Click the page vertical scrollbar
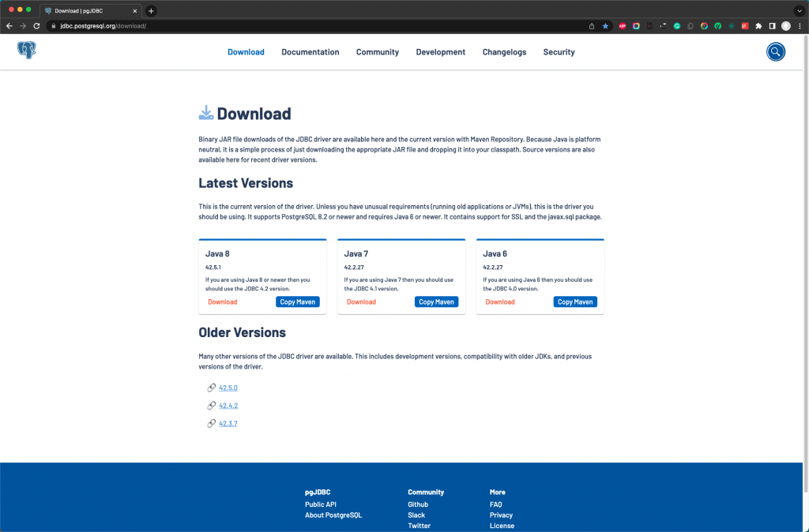Viewport: 809px width, 532px height. point(806,263)
